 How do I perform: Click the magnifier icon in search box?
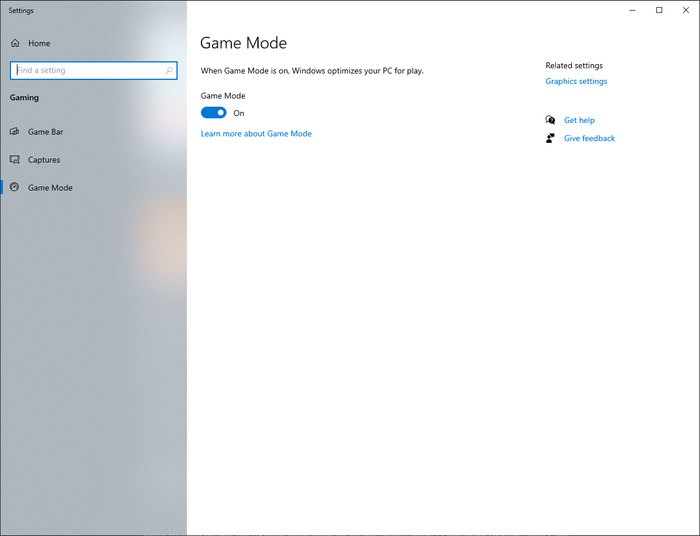(169, 71)
